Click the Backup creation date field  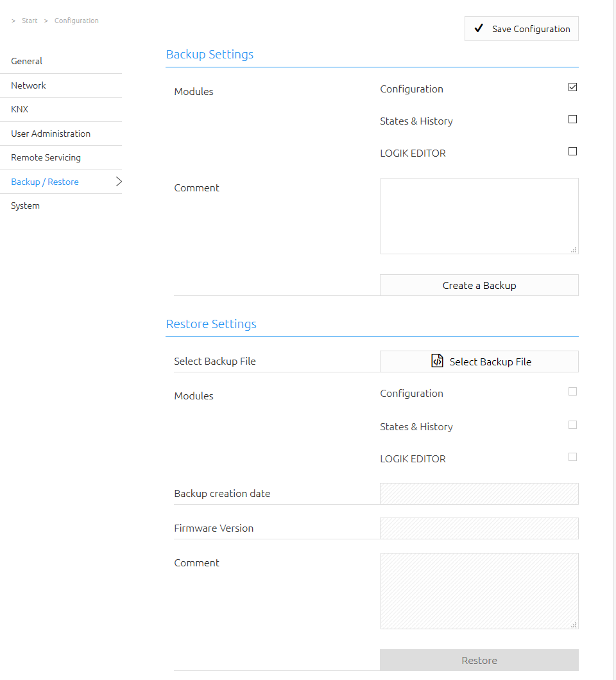479,494
